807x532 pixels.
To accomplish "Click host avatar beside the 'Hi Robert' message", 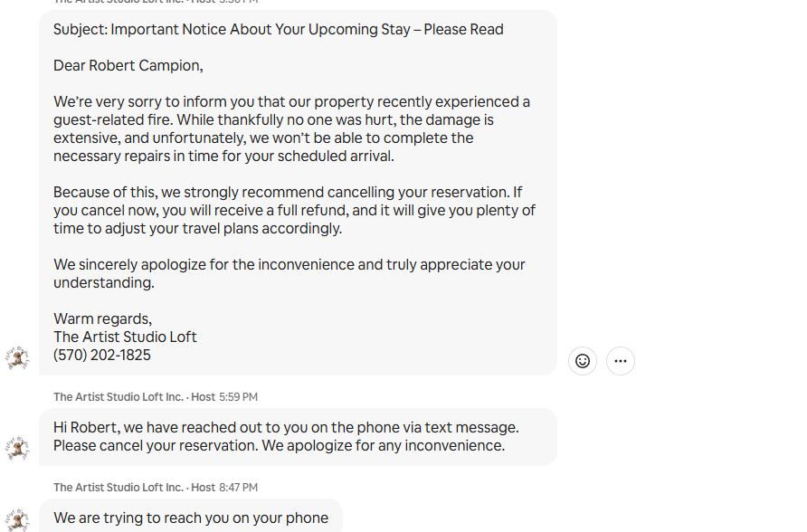I will [x=17, y=447].
